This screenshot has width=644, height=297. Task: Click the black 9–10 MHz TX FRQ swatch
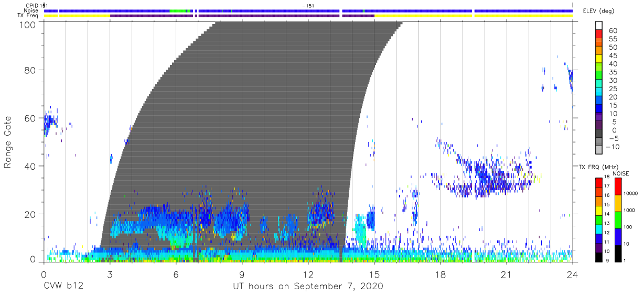tap(599, 257)
